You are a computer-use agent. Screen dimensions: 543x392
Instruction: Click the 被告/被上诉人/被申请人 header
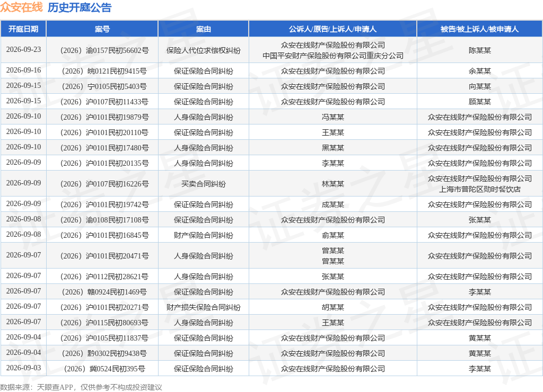click(479, 29)
